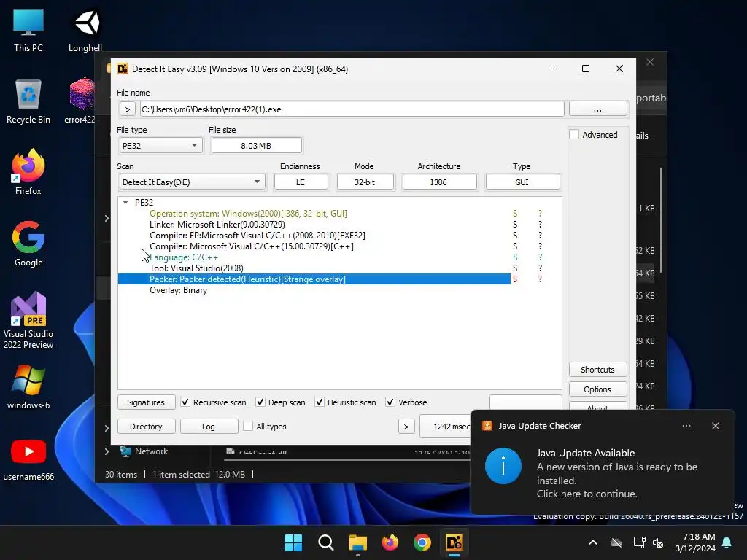Open the File type PE32 dropdown
The height and width of the screenshot is (560, 747).
[160, 146]
